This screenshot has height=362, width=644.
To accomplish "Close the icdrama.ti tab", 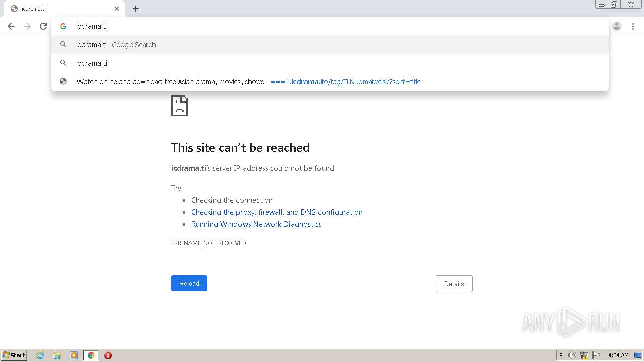I will (117, 9).
